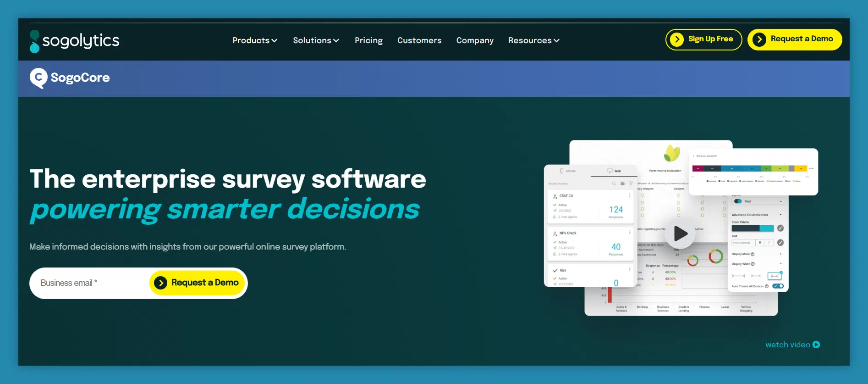Focus the Business email input field

click(x=90, y=283)
